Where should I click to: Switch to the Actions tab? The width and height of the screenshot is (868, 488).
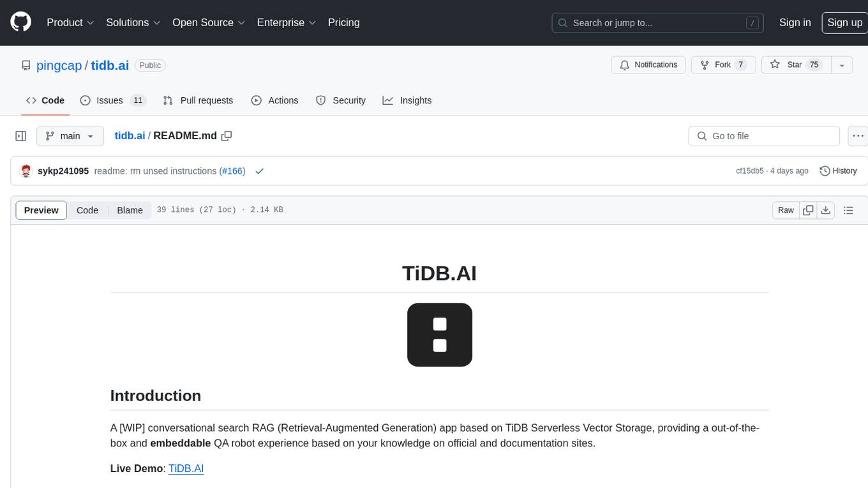pos(274,100)
